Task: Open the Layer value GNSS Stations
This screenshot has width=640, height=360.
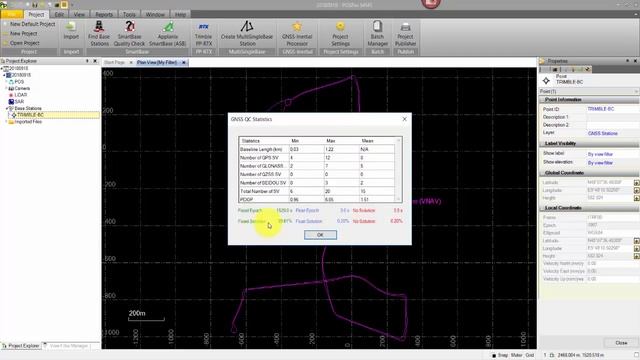Action: 602,133
